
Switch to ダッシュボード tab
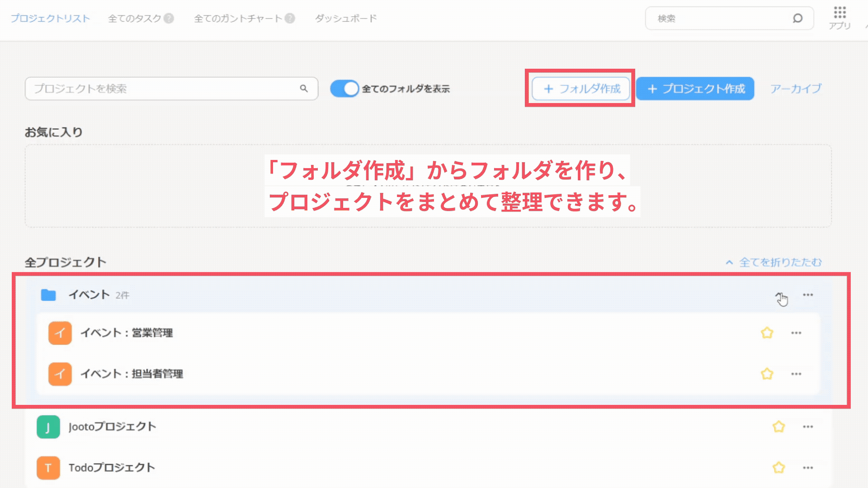pyautogui.click(x=346, y=19)
